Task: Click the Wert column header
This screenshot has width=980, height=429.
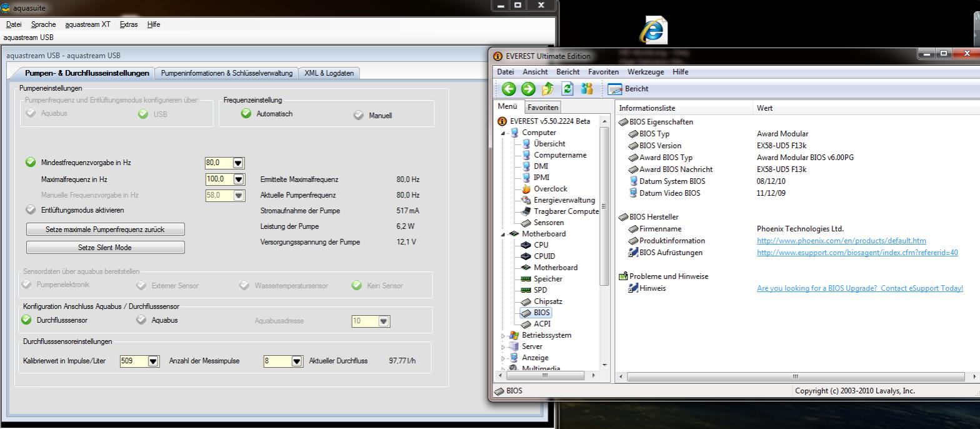Action: coord(866,108)
